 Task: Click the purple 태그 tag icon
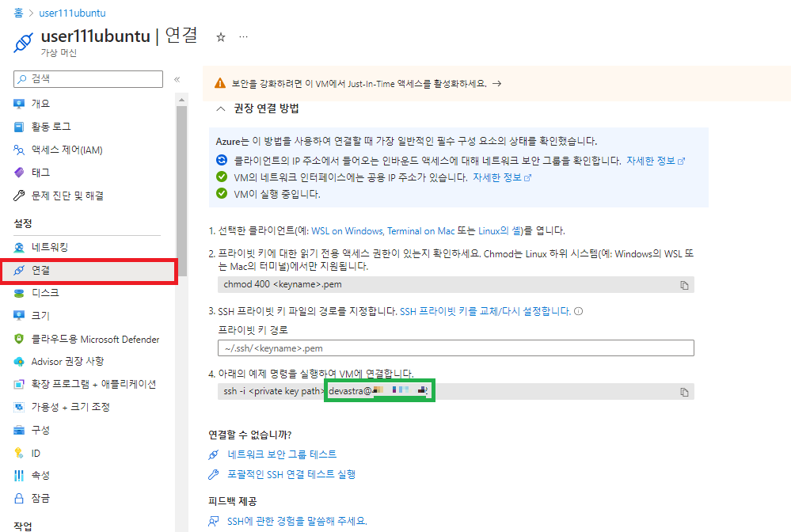[x=19, y=173]
